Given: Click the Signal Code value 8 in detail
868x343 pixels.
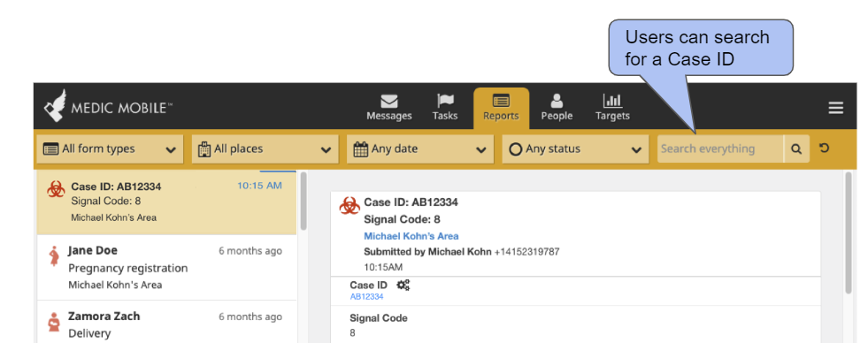Looking at the screenshot, I should (x=353, y=333).
